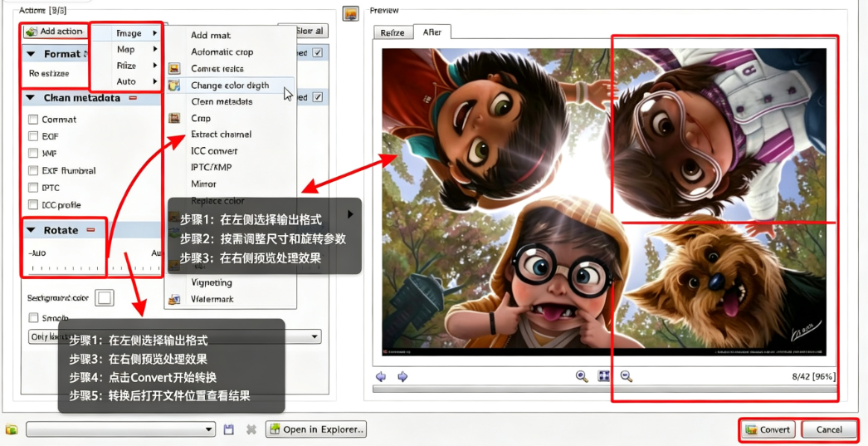Collapse the Format action section
Viewport: 868px width, 446px height.
pos(31,54)
